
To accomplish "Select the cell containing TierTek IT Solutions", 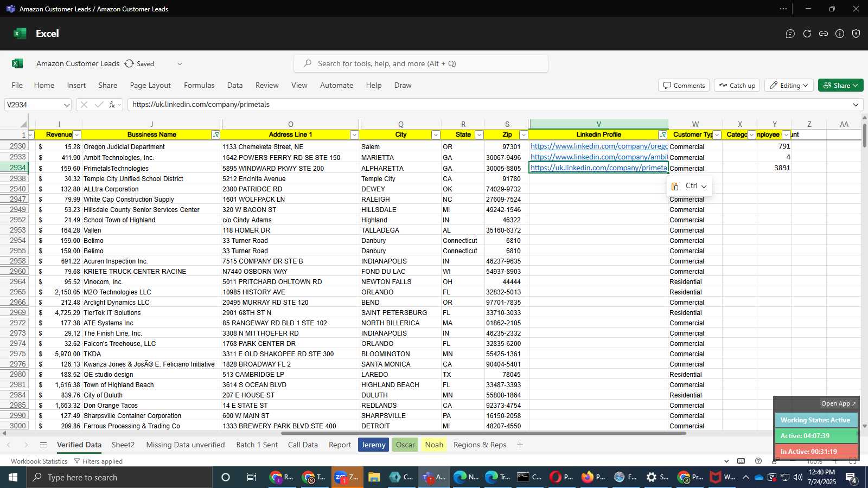I will (151, 313).
